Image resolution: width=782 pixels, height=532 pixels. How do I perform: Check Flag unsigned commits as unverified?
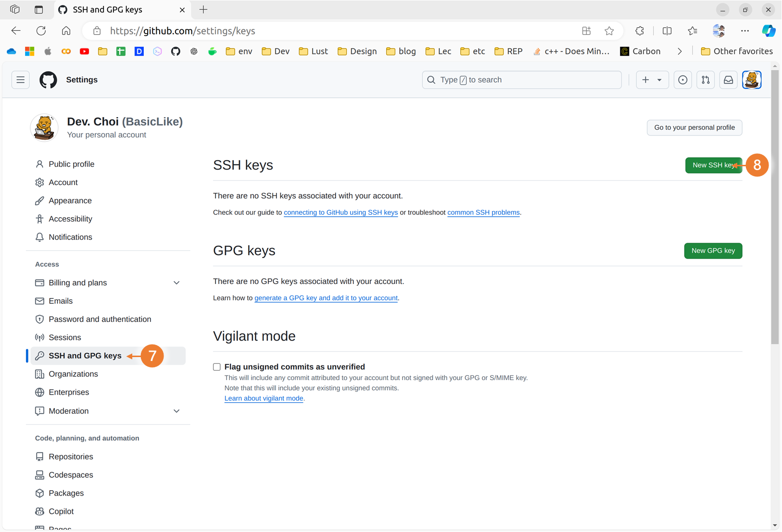(x=217, y=367)
